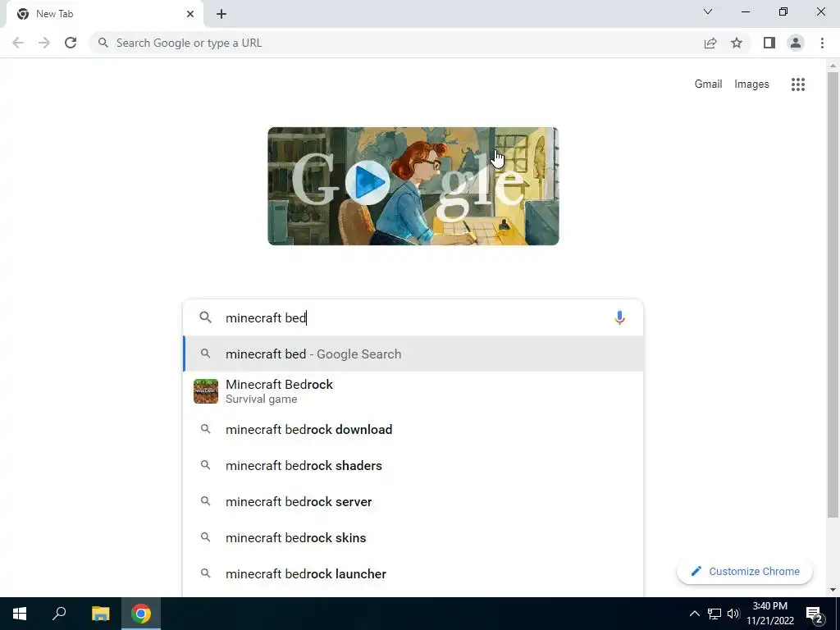Open File Explorer from taskbar
The image size is (840, 630).
100,614
